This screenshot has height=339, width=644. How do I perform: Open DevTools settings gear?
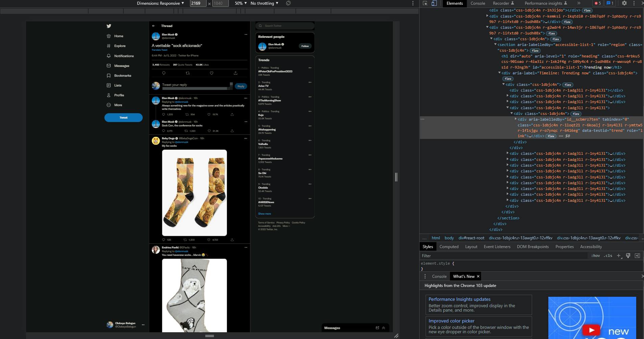(x=624, y=3)
